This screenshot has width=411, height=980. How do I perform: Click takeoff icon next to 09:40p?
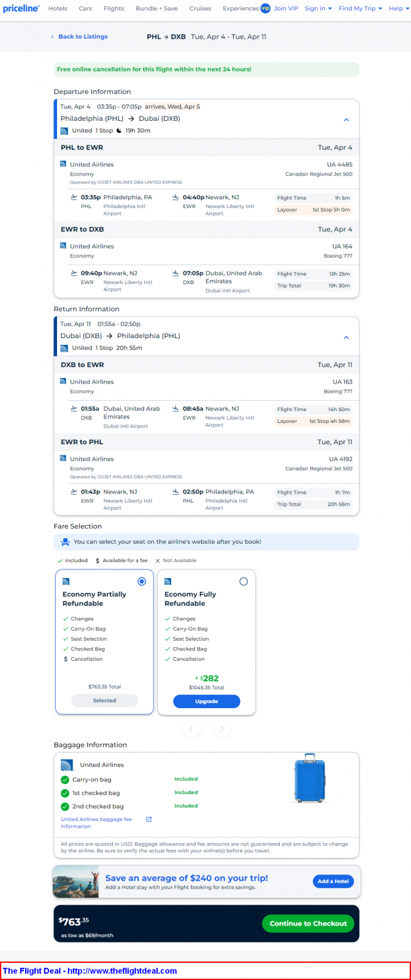click(x=75, y=274)
